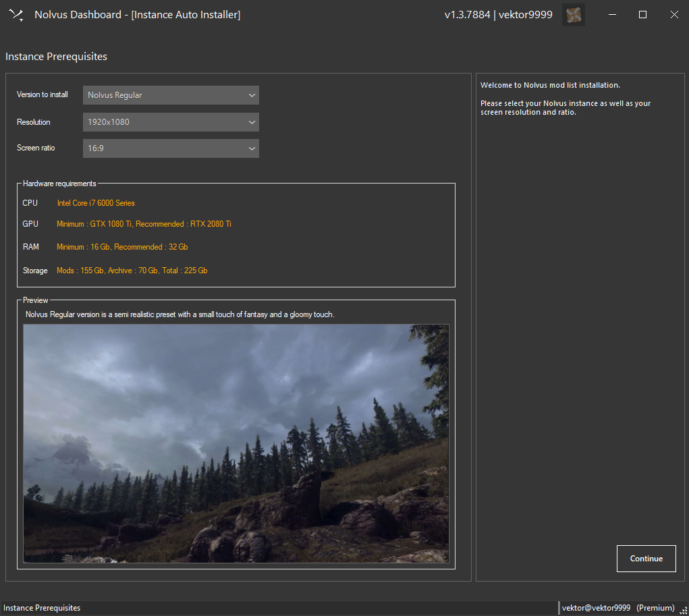689x616 pixels.
Task: Click 'Welcome to Nolvus mod list installation.' text
Action: pos(550,85)
